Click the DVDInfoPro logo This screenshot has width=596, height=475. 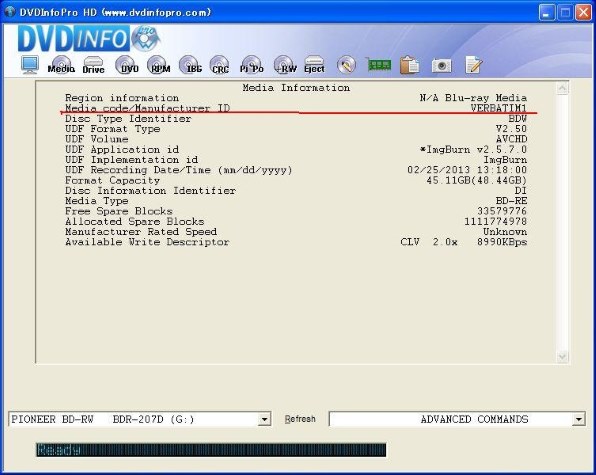coord(89,38)
